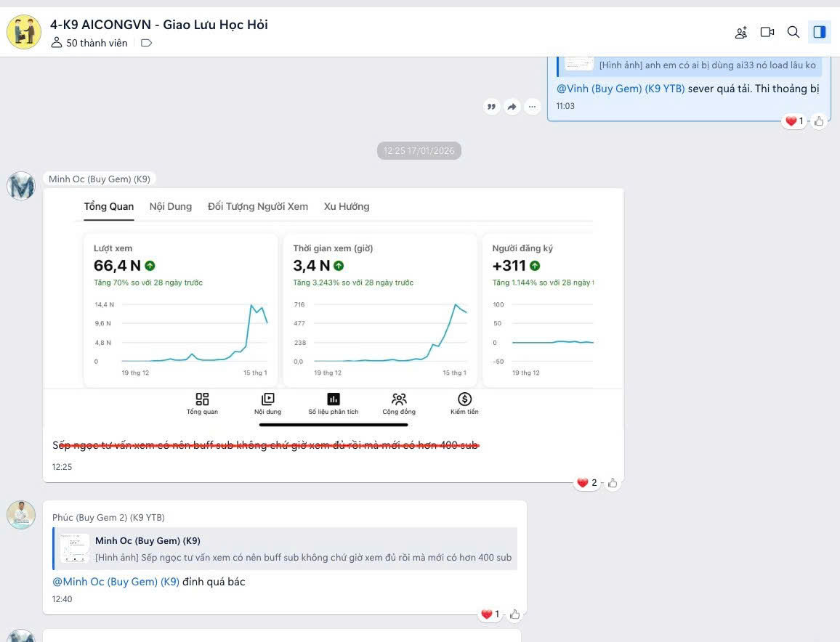The height and width of the screenshot is (642, 840).
Task: Click heart reaction with count 2
Action: tap(586, 482)
